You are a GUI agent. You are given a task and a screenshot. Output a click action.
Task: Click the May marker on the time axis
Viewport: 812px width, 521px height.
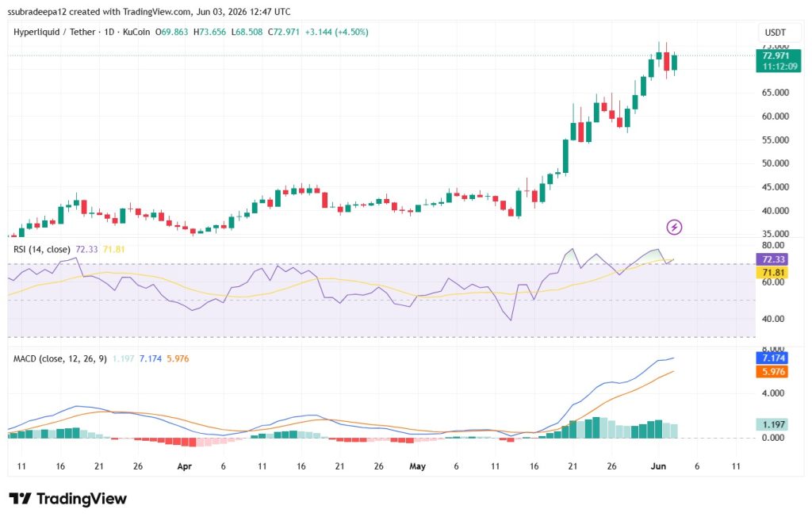pyautogui.click(x=417, y=466)
